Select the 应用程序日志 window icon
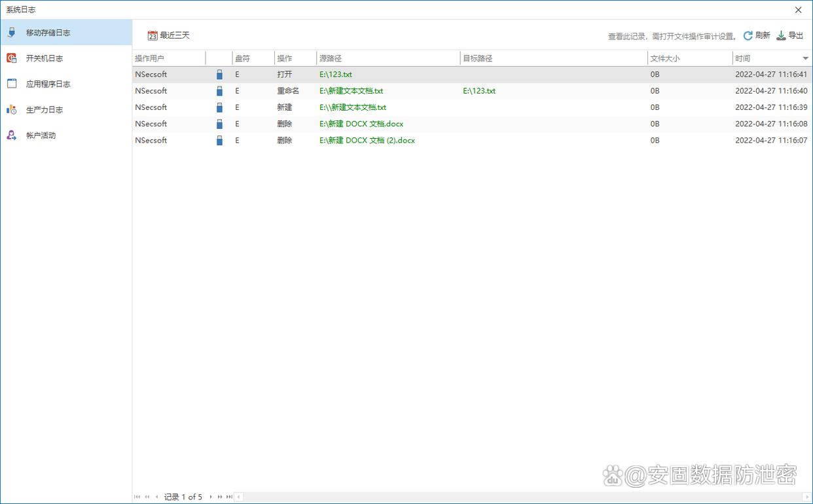 coord(12,84)
